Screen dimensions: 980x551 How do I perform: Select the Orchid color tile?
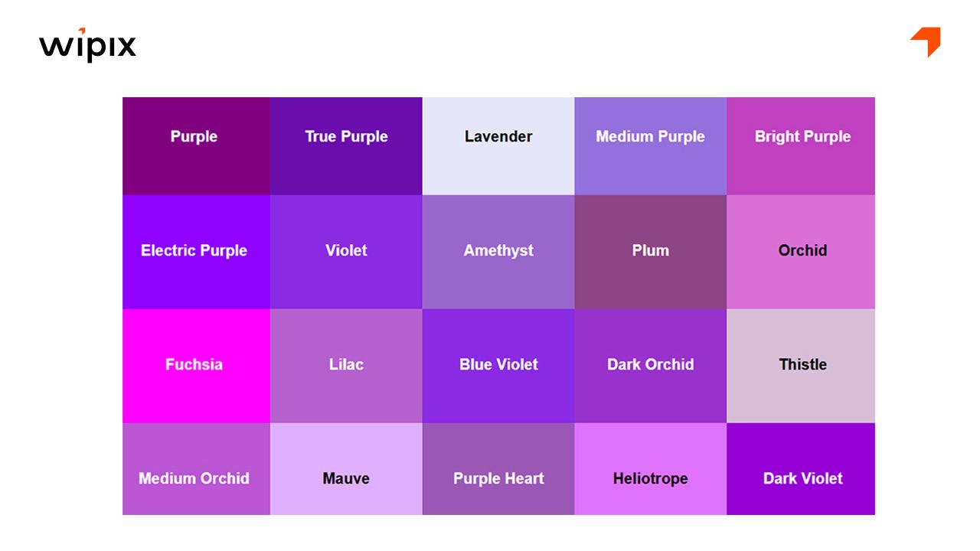[801, 252]
